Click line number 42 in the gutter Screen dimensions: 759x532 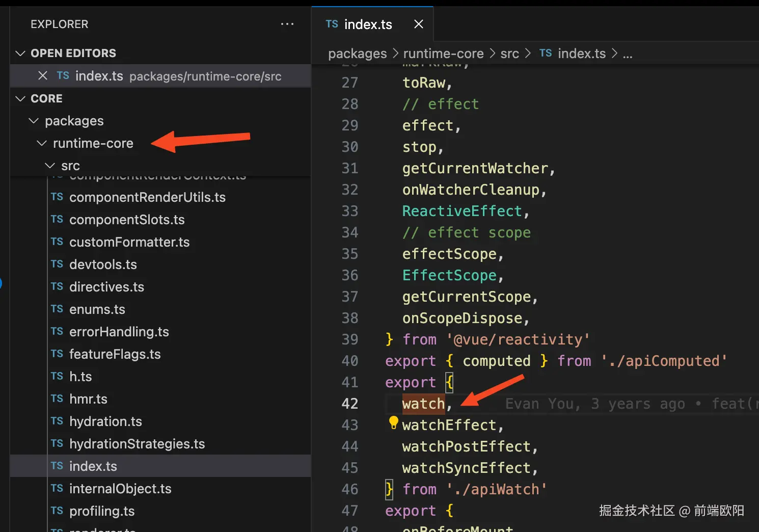pyautogui.click(x=350, y=404)
